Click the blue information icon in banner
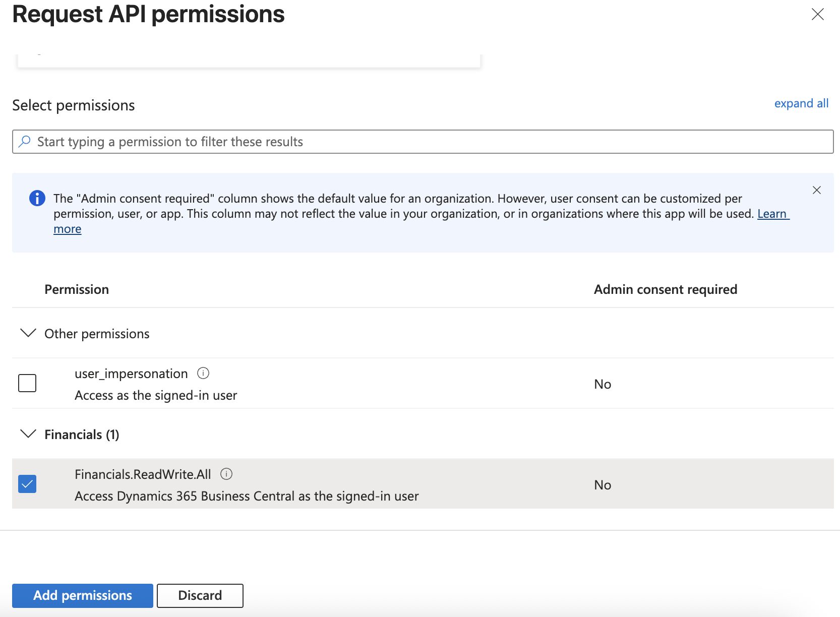 (x=37, y=198)
